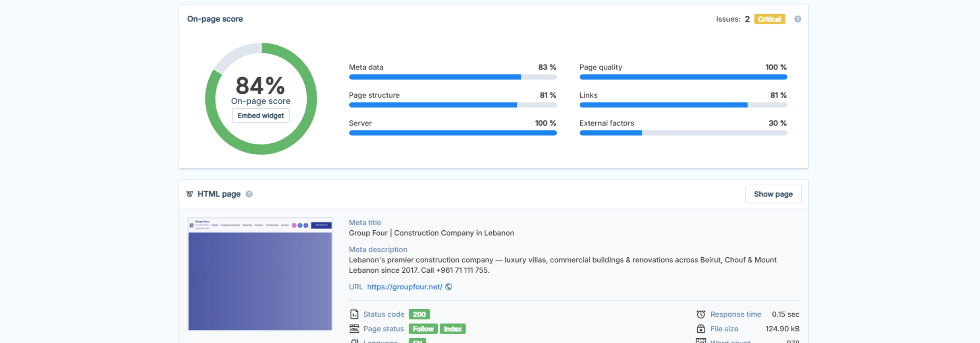Click the External factors progress bar
Image resolution: width=980 pixels, height=343 pixels.
pos(683,133)
